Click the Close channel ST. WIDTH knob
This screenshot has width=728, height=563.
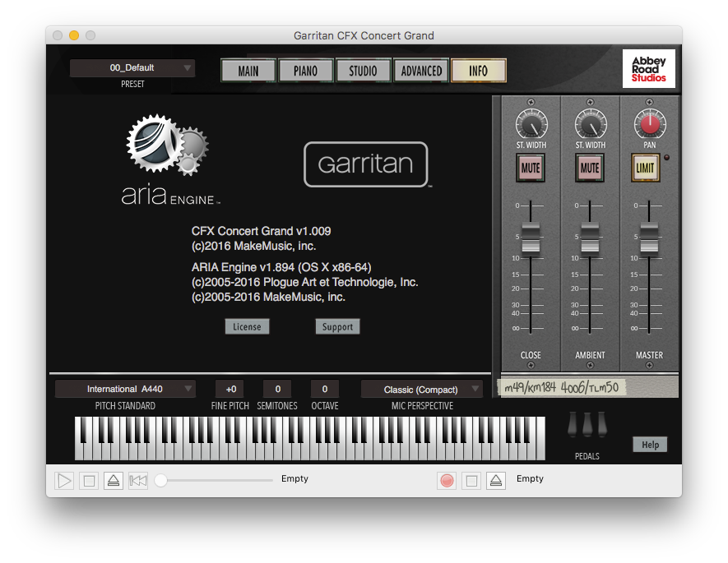click(x=531, y=124)
